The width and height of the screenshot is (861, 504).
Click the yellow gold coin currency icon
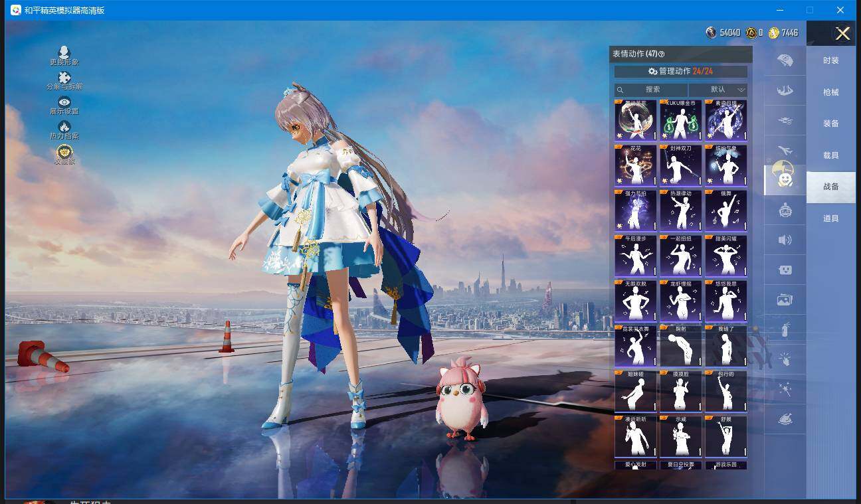774,33
